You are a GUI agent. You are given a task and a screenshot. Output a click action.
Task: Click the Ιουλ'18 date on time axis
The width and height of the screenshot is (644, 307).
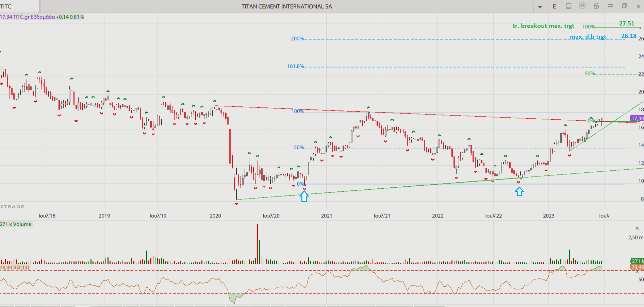pyautogui.click(x=47, y=216)
